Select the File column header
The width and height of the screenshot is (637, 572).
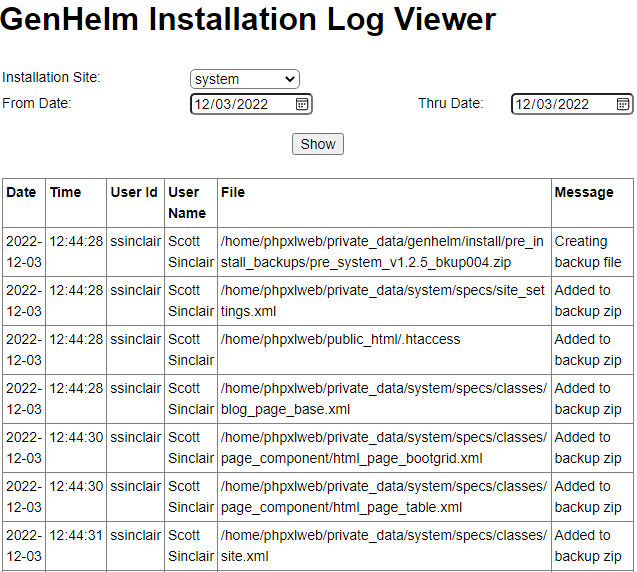coord(233,192)
